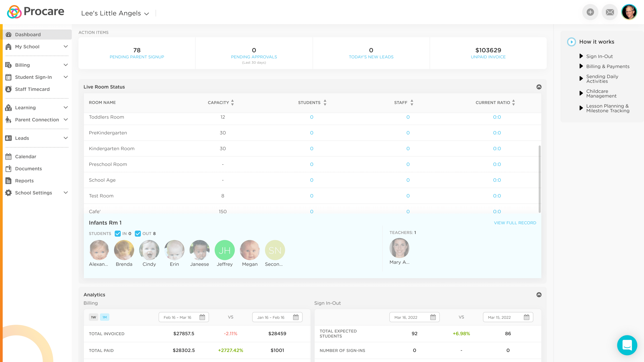Viewport: 644px width, 362px height.
Task: Sort rooms by Staff column
Action: coord(412,102)
